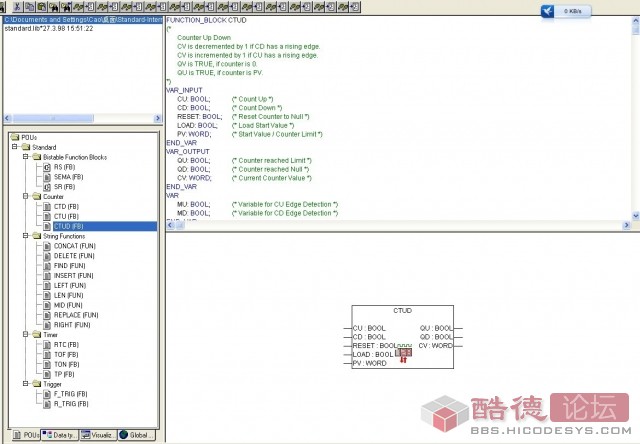Collapse the String Functions folder

(x=26, y=236)
